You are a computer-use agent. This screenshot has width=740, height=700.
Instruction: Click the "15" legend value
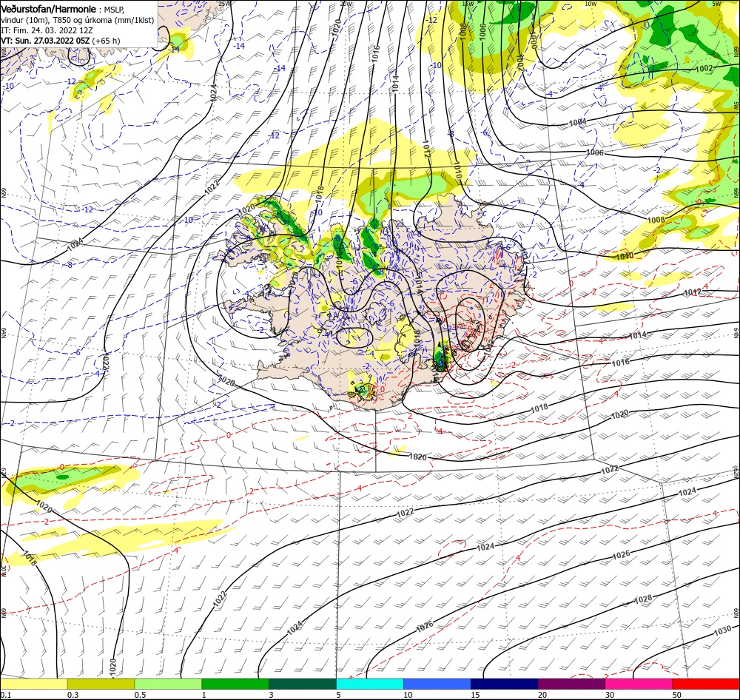[475, 695]
